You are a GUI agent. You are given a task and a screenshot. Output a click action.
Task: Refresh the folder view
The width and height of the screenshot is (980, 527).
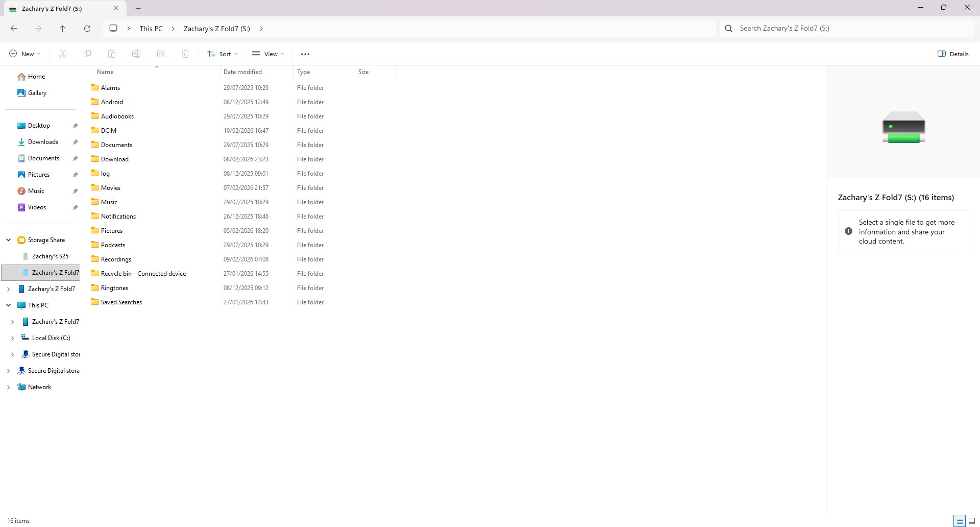pos(87,28)
